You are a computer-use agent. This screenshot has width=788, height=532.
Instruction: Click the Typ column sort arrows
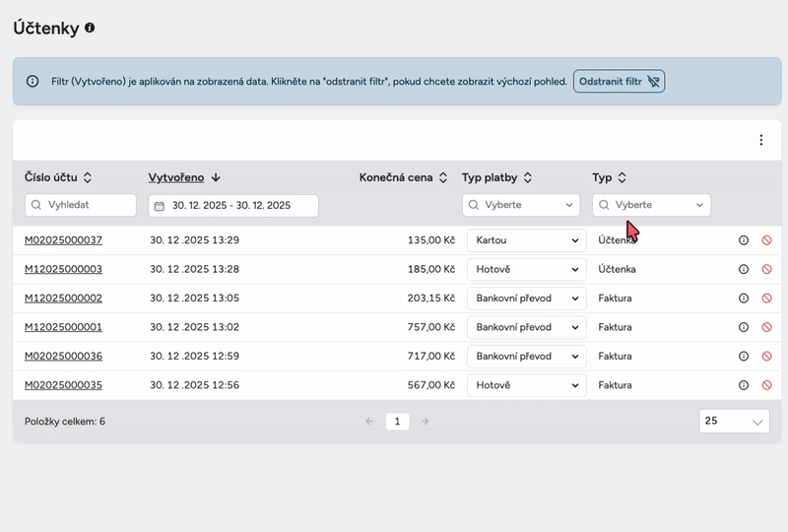[x=623, y=177]
